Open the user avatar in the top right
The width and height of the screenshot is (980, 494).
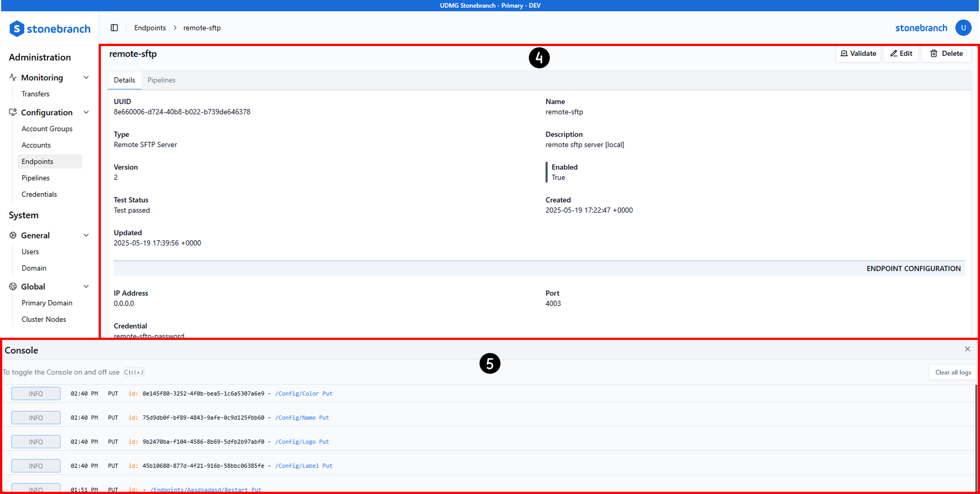pos(964,27)
